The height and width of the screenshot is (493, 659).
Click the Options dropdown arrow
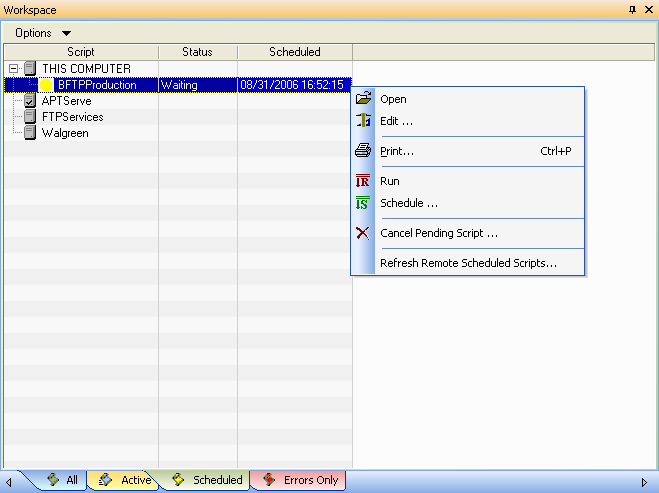[x=66, y=33]
